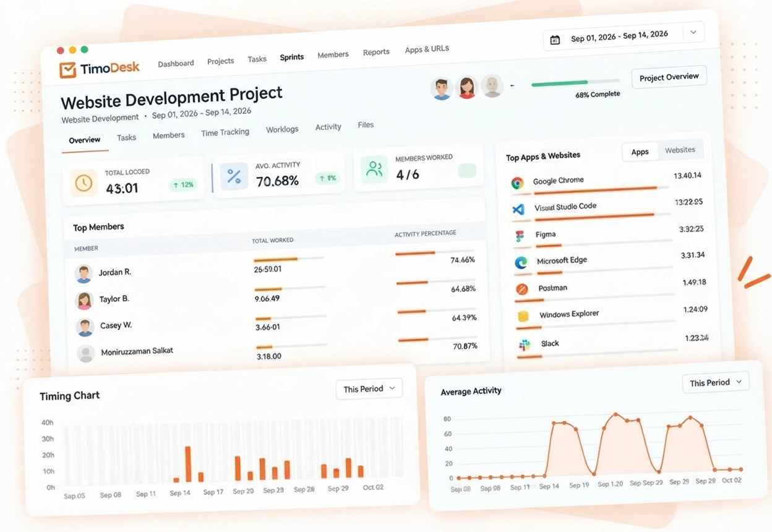
Task: Switch to the Activity tab
Action: pyautogui.click(x=328, y=127)
